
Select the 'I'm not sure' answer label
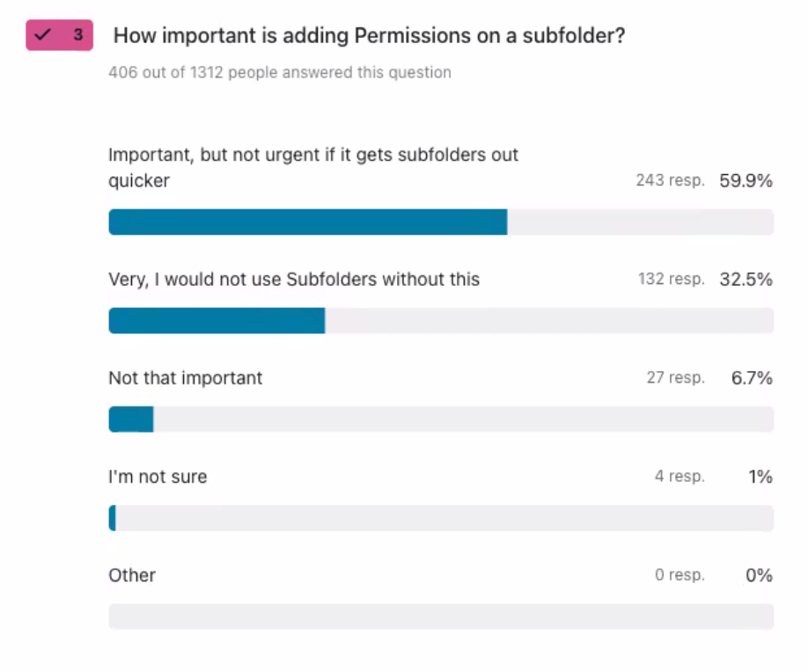(158, 477)
